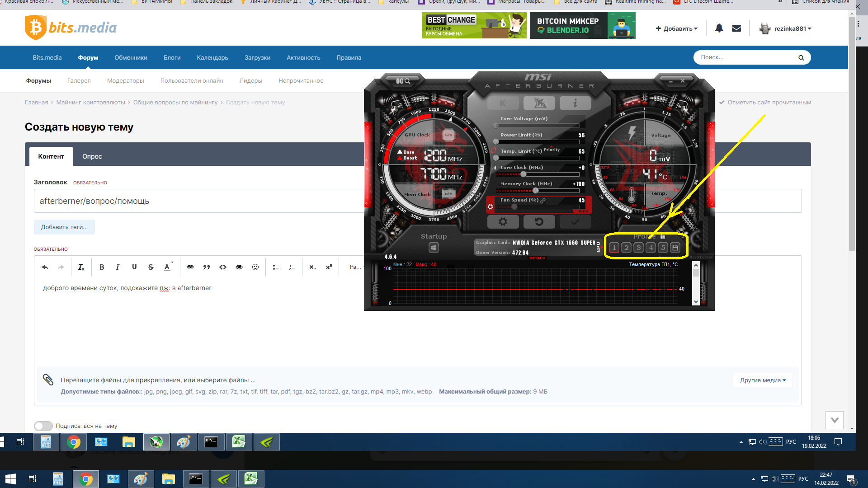
Task: Open the Майнинг криптовалюты breadcrumb
Action: pyautogui.click(x=90, y=103)
